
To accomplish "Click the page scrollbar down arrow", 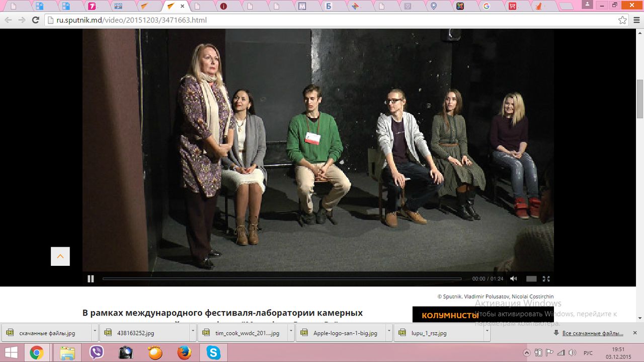I will point(640,318).
